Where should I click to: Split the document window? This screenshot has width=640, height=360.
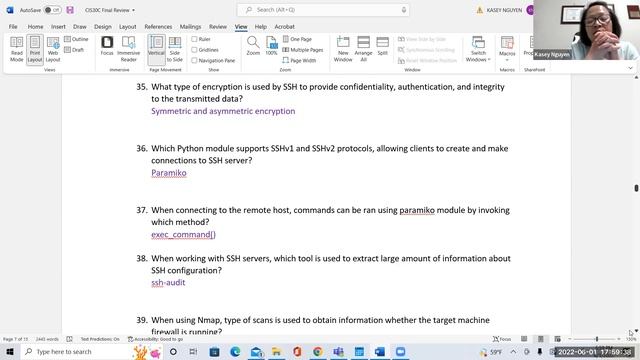coord(382,46)
